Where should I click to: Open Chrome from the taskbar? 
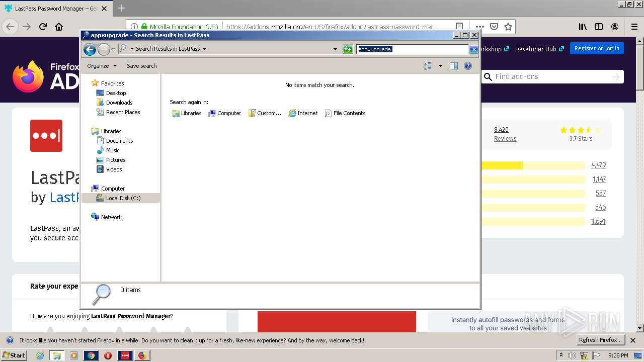(x=91, y=355)
